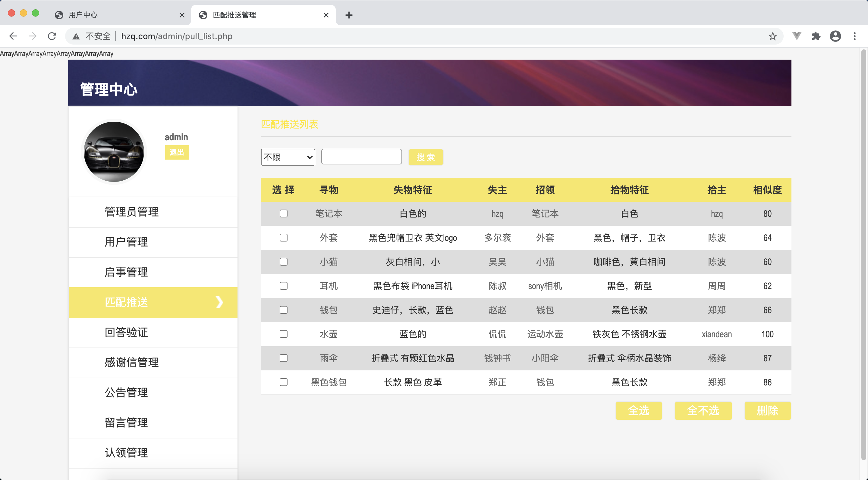The width and height of the screenshot is (868, 480).
Task: Open 感谢信管理 in sidebar
Action: coord(153,363)
